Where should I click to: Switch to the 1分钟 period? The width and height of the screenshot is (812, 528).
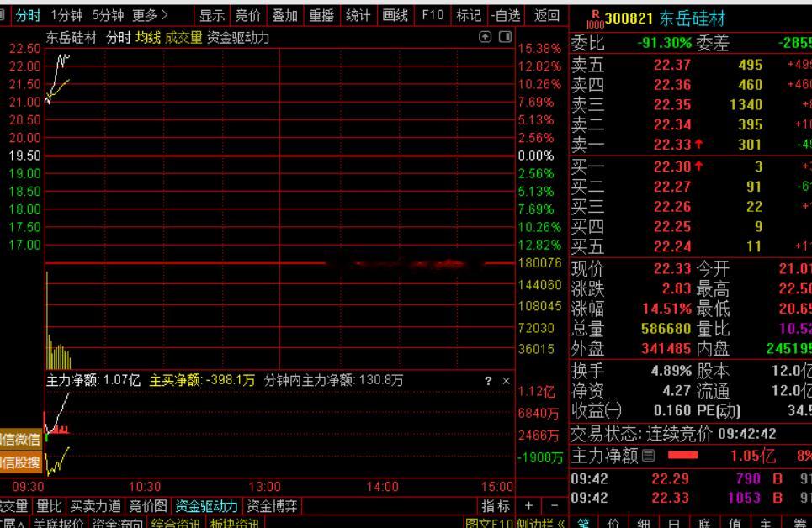click(x=66, y=15)
